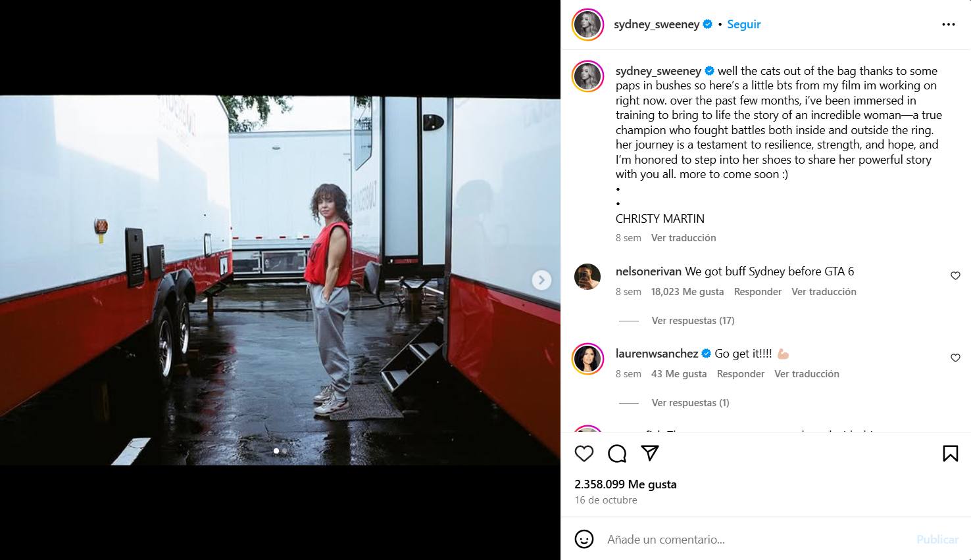Type in the comment input field
This screenshot has width=971, height=560.
(750, 539)
